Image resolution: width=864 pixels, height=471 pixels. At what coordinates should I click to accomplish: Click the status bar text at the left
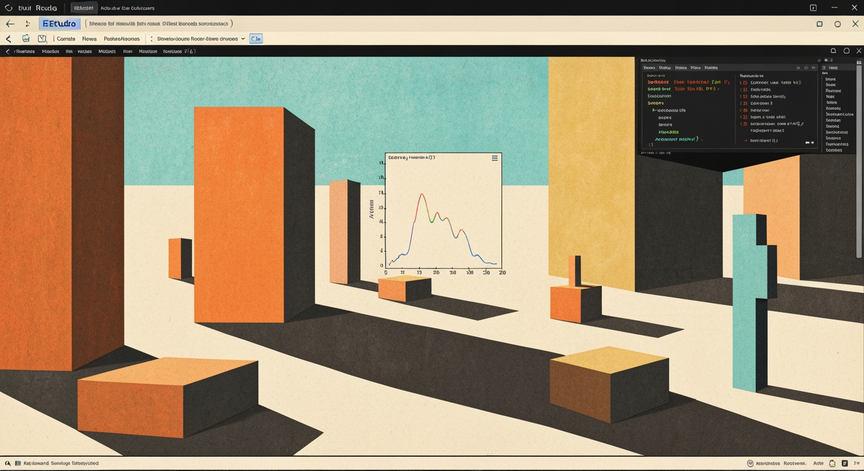(61, 464)
